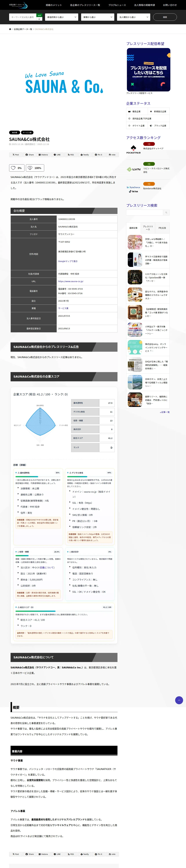186x868 pixels.
Task: Select the 'or' search mode toggle
Action: coord(39,19)
